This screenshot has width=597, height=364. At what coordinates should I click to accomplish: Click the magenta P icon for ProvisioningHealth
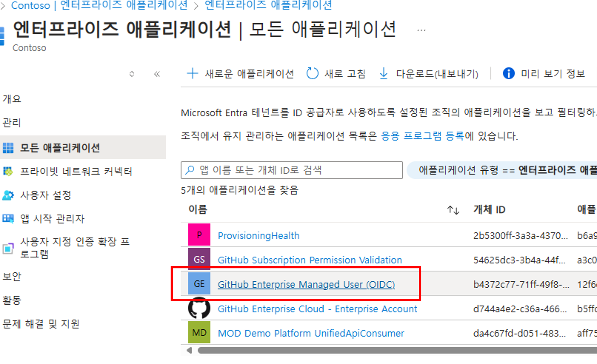tap(199, 235)
